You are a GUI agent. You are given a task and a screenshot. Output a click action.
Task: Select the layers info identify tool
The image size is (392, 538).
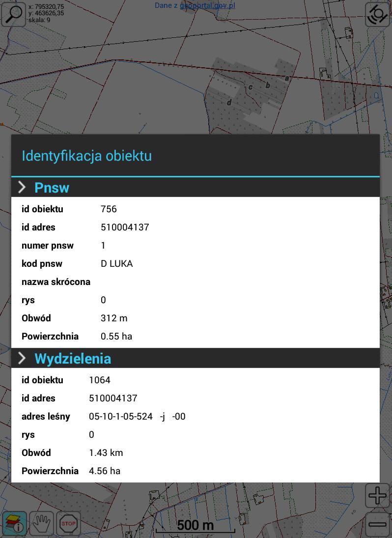tap(14, 524)
